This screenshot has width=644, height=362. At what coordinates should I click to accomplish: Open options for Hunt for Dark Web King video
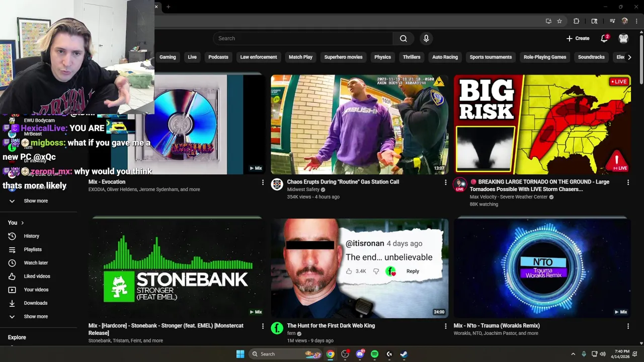pos(445,326)
